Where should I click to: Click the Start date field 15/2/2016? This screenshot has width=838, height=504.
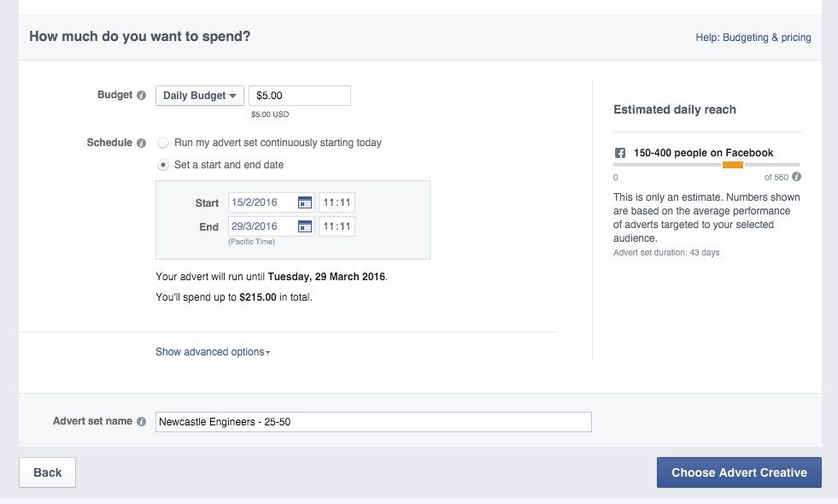(261, 202)
